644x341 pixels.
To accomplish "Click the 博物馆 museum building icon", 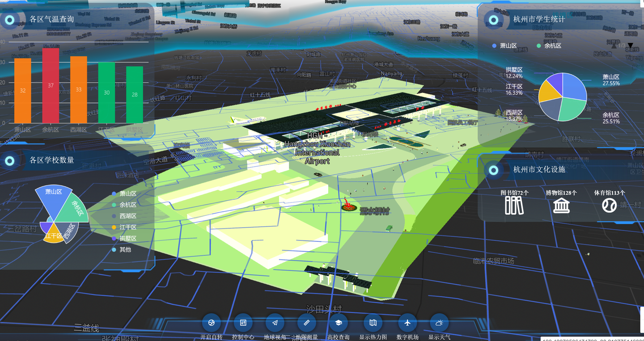I will [561, 205].
